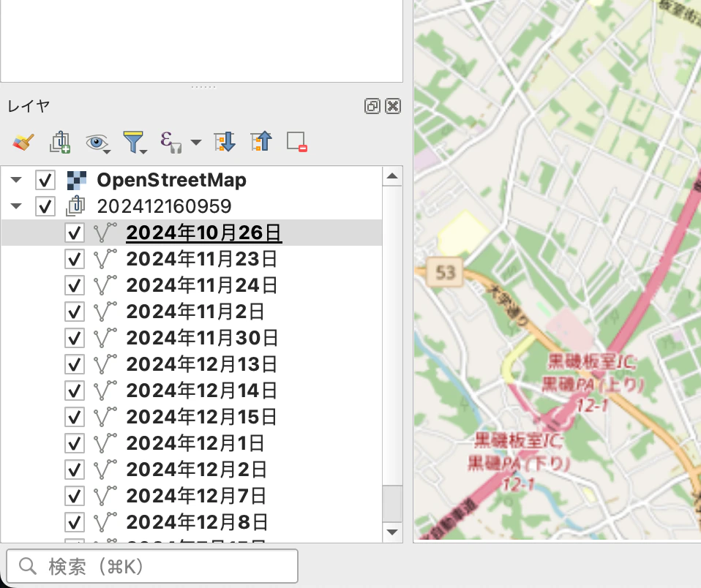
Task: Collapse the OpenStreetMap tree arrow
Action: pyautogui.click(x=16, y=180)
